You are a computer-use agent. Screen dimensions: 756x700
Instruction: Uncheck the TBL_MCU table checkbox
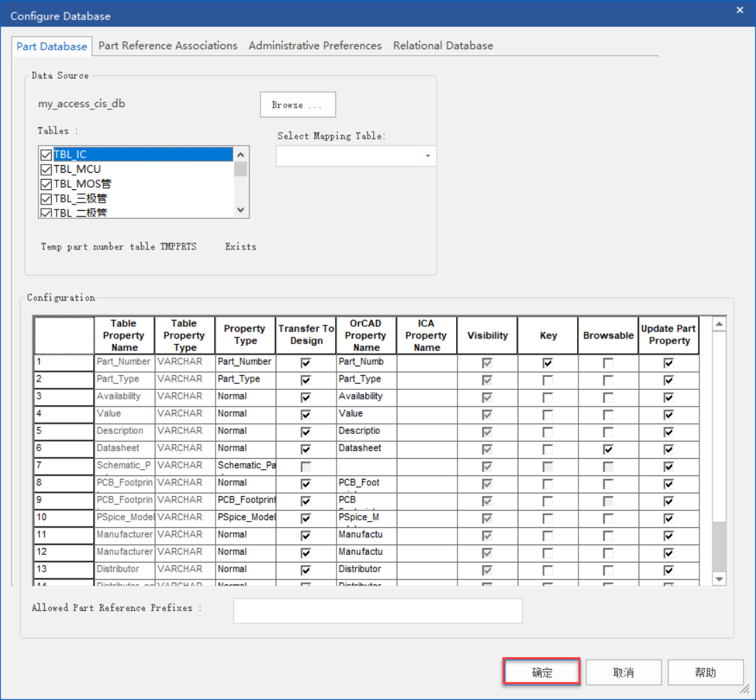coord(46,169)
